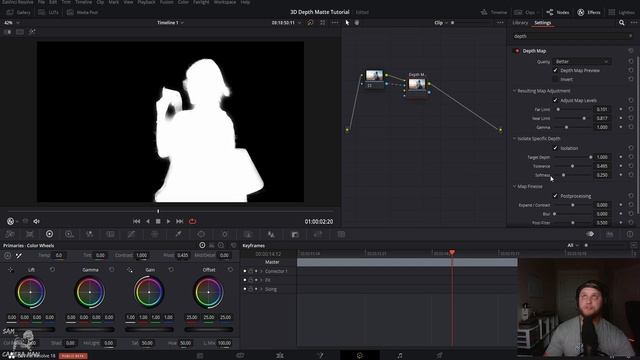This screenshot has height=360, width=640.
Task: Click the Far Limit slider
Action: [x=572, y=109]
